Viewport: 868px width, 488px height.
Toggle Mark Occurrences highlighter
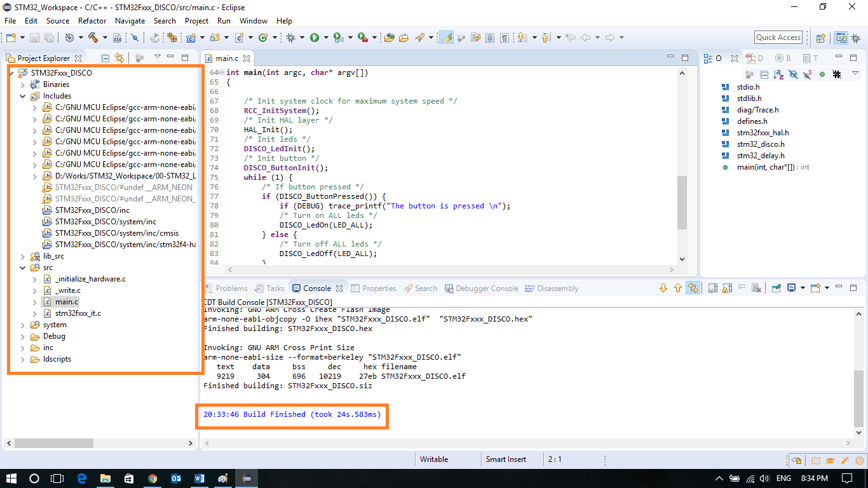(447, 37)
